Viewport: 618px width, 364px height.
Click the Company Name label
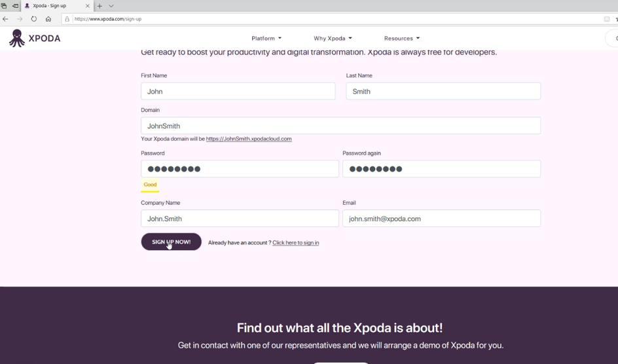pos(160,203)
